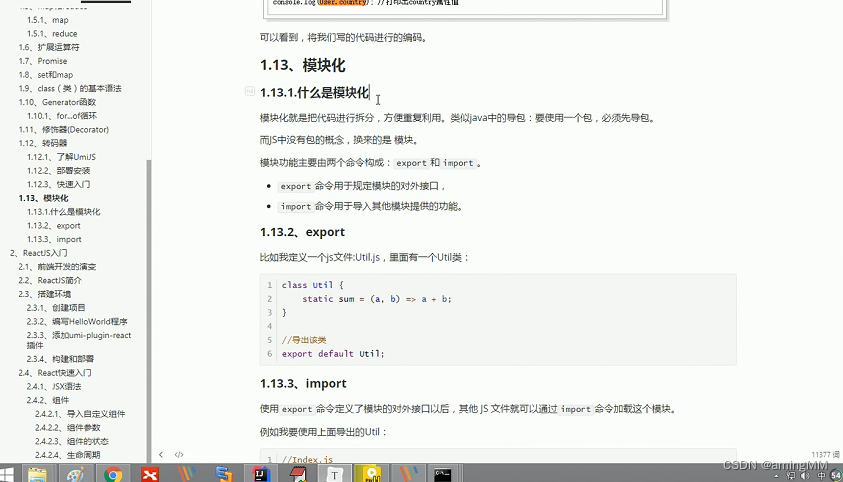Go to 1.6 扩展运算符 in outline
Image resolution: width=843 pixels, height=482 pixels.
click(x=49, y=47)
